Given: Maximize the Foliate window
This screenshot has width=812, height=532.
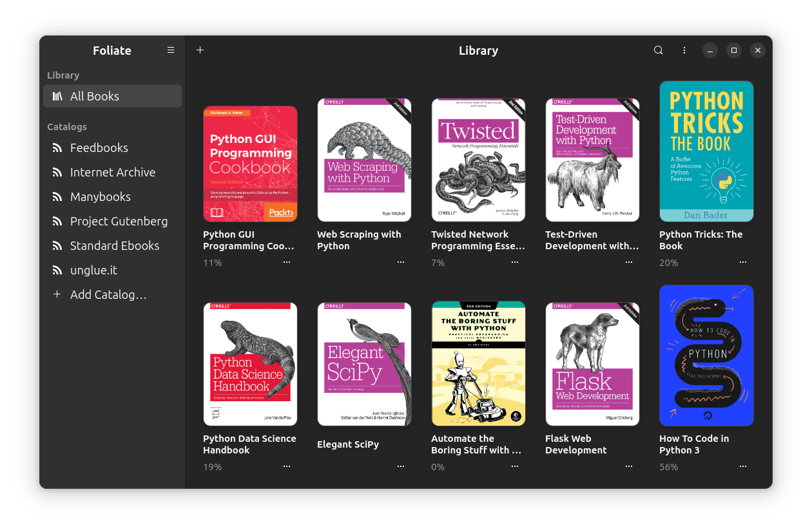Looking at the screenshot, I should click(734, 50).
